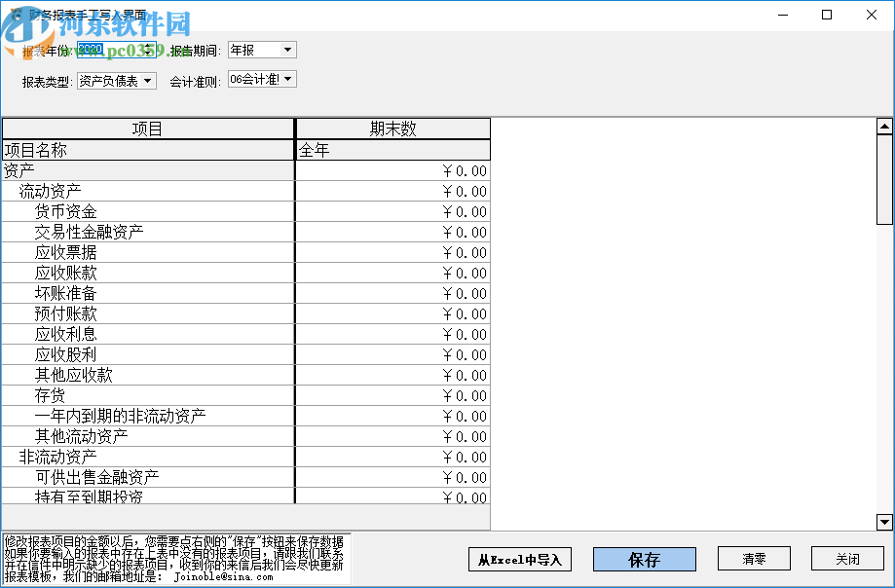Image resolution: width=895 pixels, height=588 pixels.
Task: Click the scrollbar up arrow
Action: tap(884, 125)
